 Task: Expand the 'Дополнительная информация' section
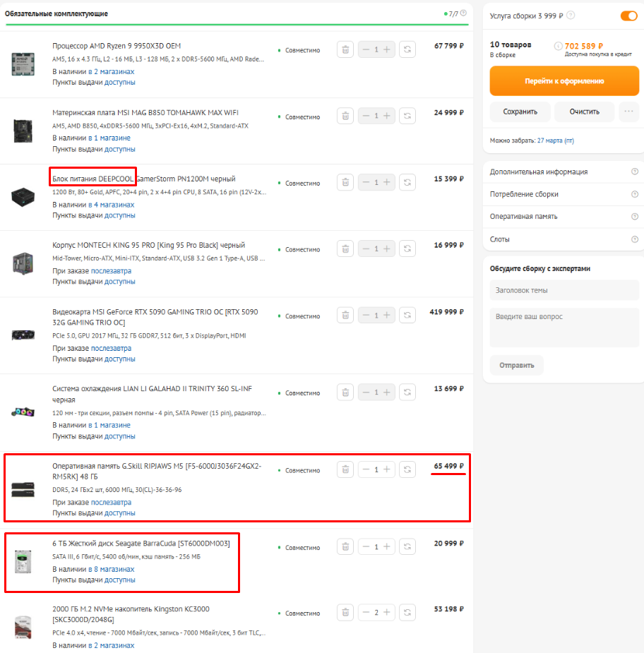(563, 172)
